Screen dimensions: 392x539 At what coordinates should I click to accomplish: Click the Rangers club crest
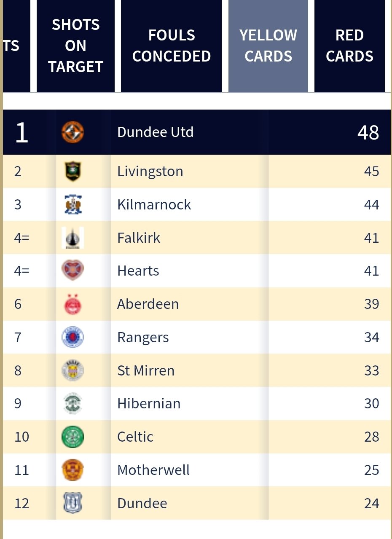[72, 337]
